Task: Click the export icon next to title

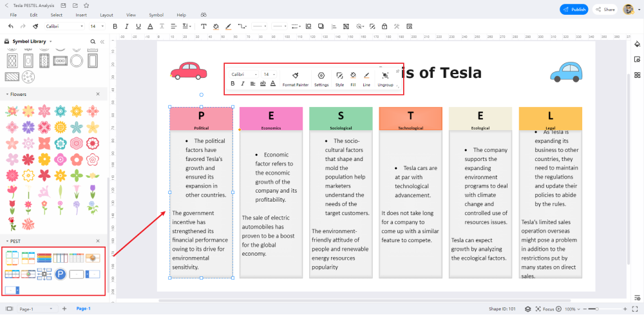Action: pyautogui.click(x=74, y=6)
